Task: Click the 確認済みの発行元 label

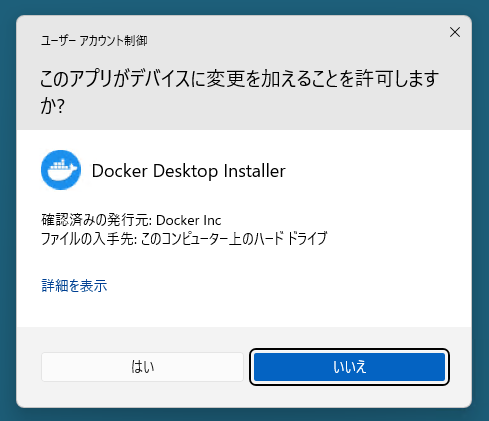Action: [x=97, y=220]
